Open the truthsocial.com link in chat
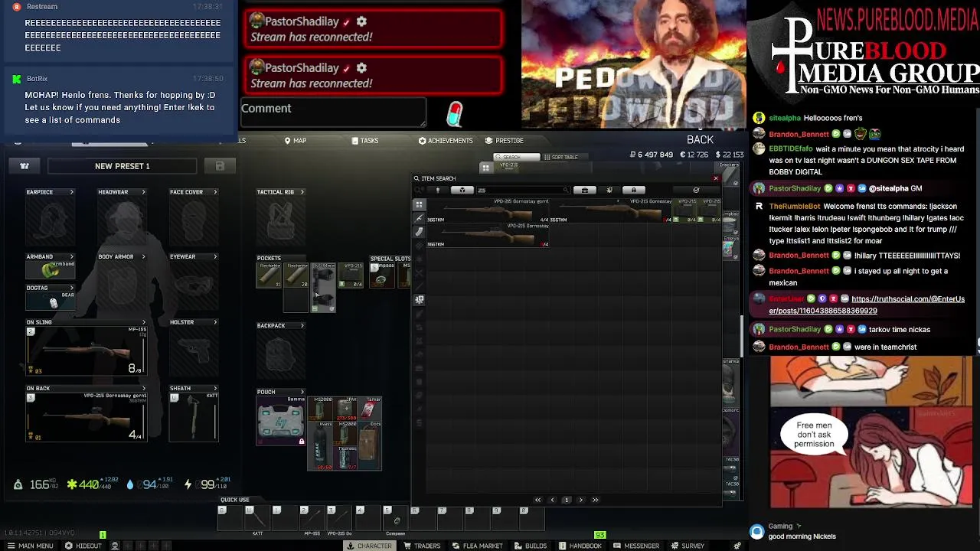Image resolution: width=980 pixels, height=551 pixels. (867, 305)
